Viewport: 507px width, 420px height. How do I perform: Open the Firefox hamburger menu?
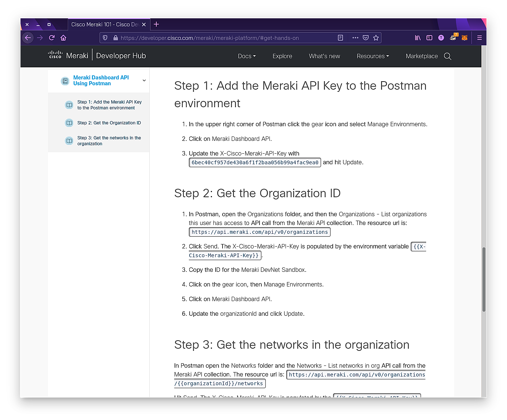point(479,38)
